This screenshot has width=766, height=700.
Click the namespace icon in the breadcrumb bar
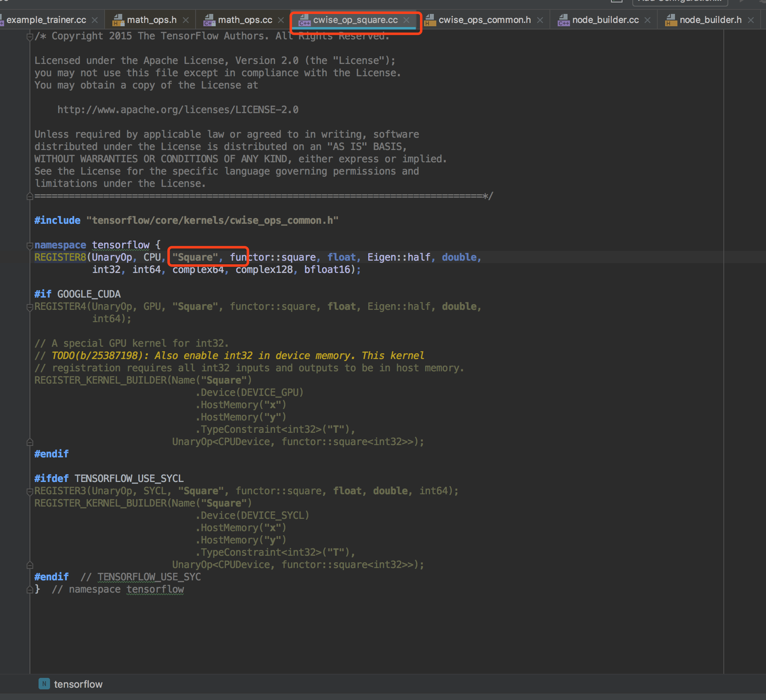44,684
